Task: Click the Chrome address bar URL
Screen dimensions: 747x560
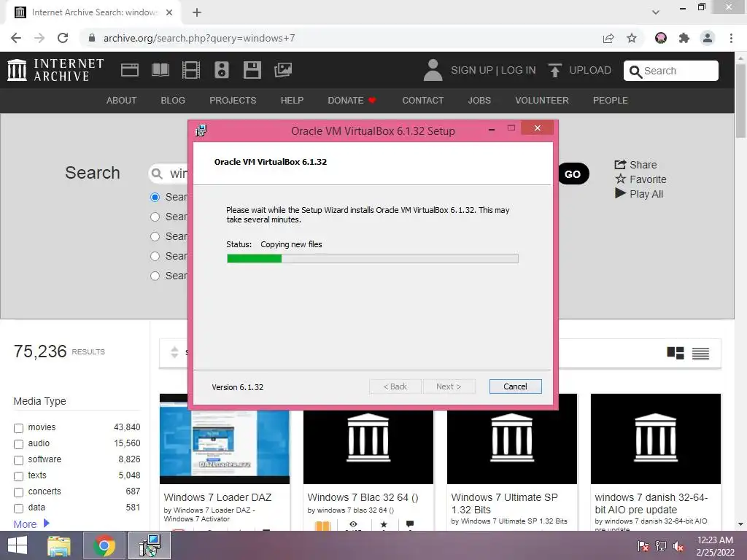Action: [199, 38]
